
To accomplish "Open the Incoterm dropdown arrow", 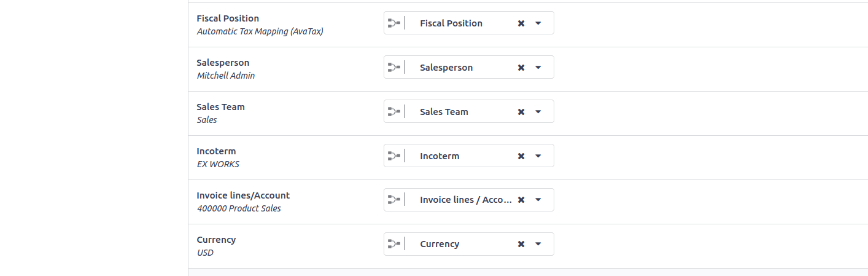I will click(x=538, y=156).
